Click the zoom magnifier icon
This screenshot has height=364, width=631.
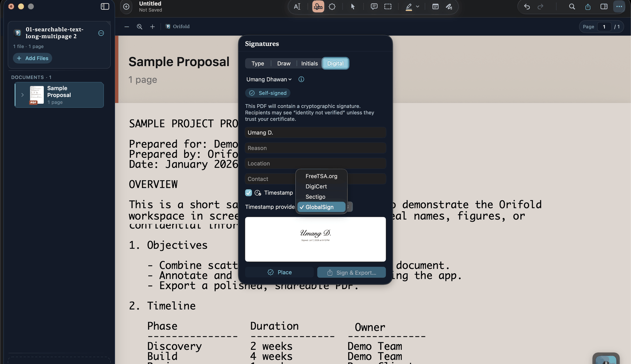140,27
